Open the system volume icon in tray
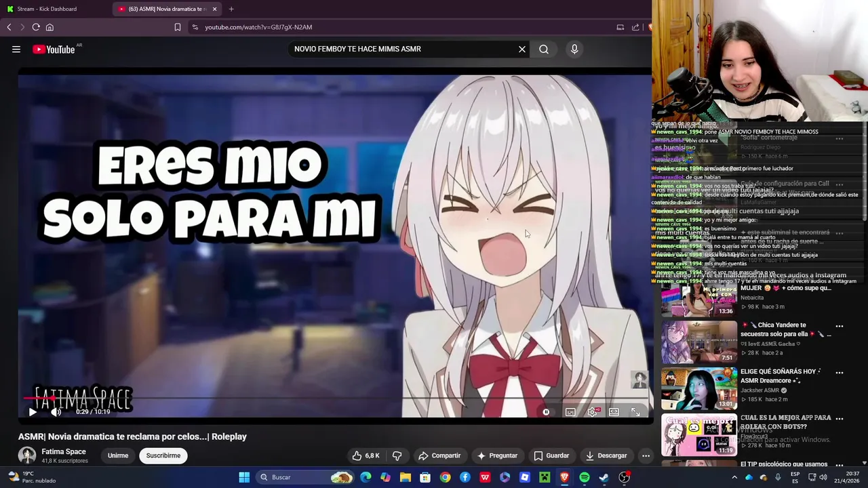 point(823,477)
